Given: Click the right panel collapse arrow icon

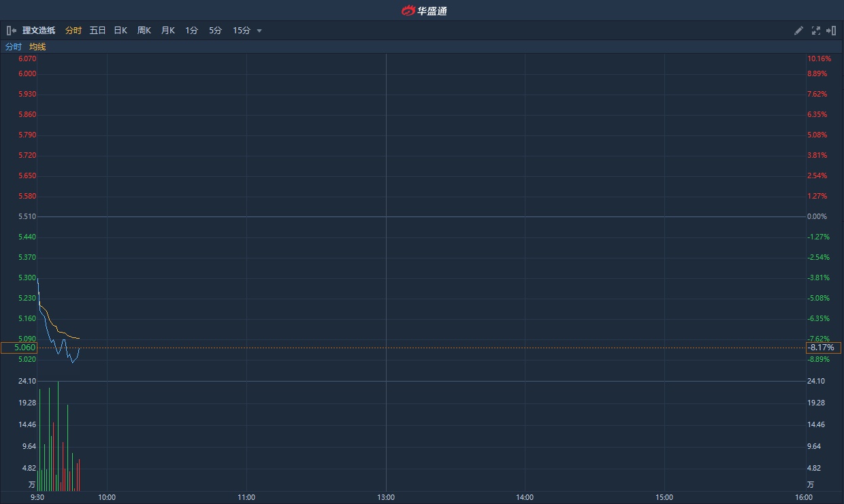Looking at the screenshot, I should click(x=831, y=31).
